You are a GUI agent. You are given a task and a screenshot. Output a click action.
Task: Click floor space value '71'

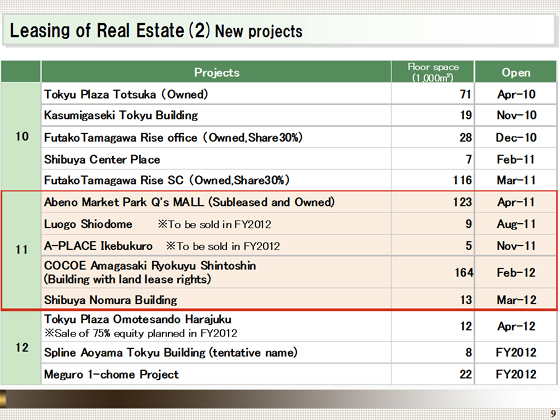(x=465, y=94)
